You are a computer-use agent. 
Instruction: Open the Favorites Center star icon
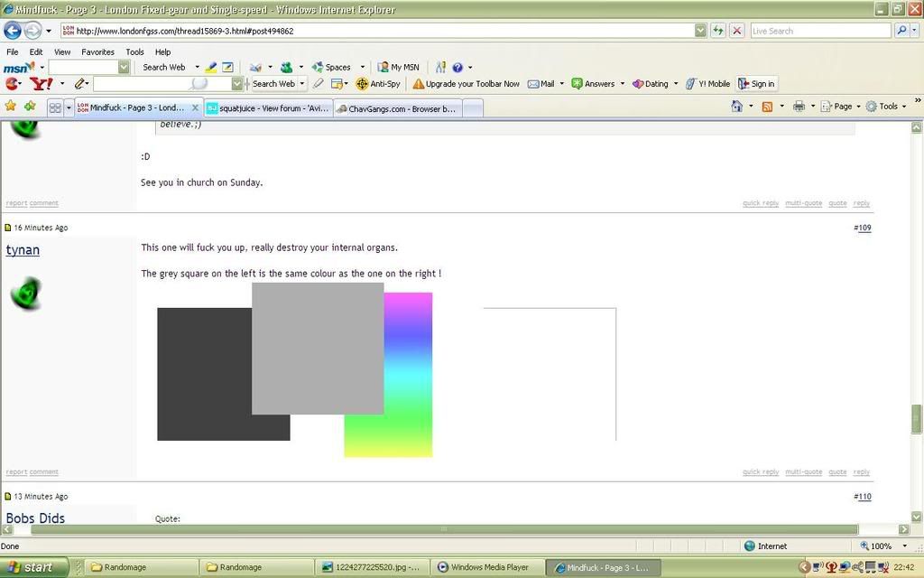pos(11,107)
